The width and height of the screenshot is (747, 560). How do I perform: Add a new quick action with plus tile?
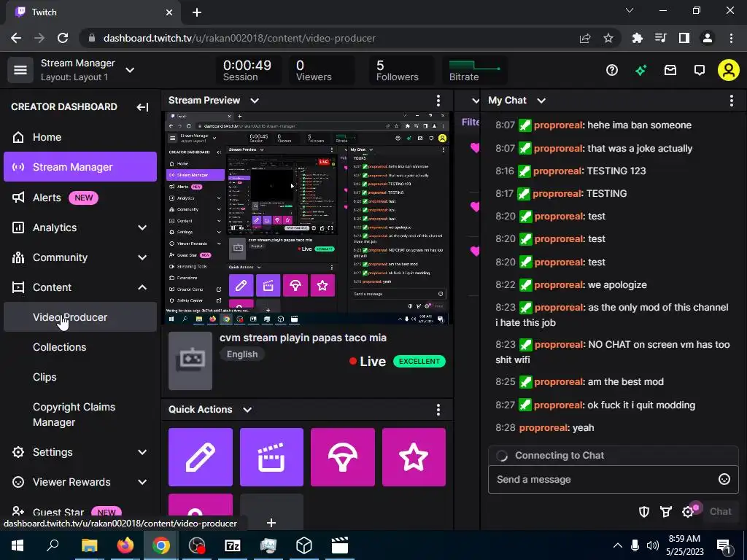point(271,512)
